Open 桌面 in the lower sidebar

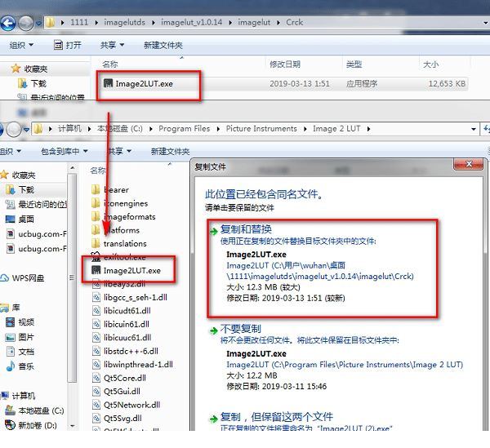(20, 220)
